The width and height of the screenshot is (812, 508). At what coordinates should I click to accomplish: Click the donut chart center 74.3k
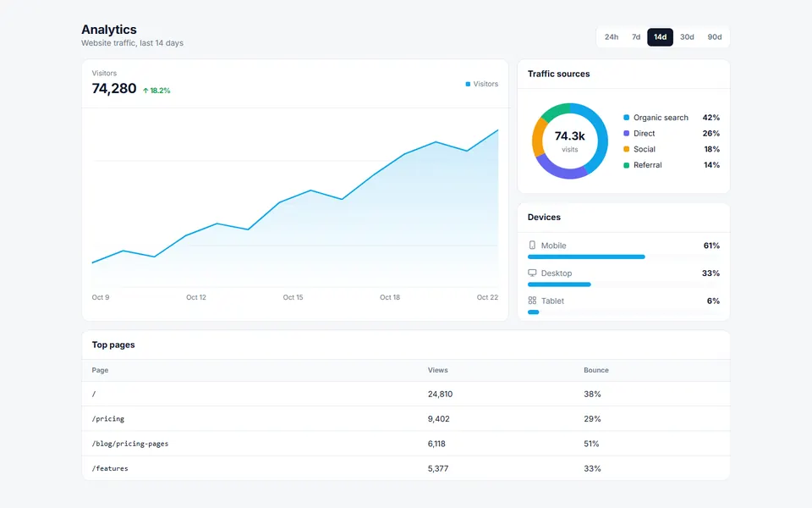coord(569,136)
